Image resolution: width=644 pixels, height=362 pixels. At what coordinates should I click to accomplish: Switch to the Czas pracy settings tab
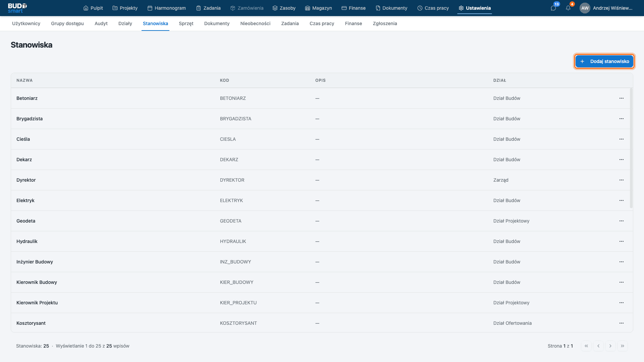coord(322,23)
